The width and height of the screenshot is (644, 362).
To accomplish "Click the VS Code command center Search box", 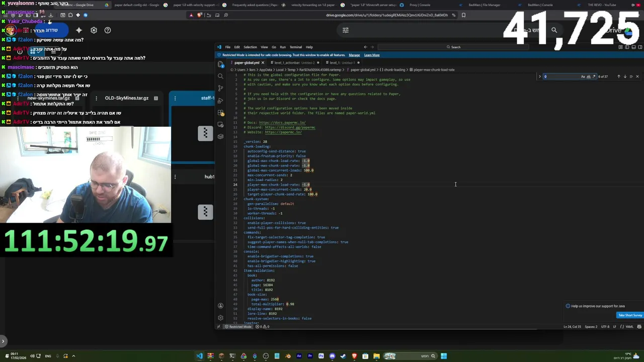I will [453, 47].
